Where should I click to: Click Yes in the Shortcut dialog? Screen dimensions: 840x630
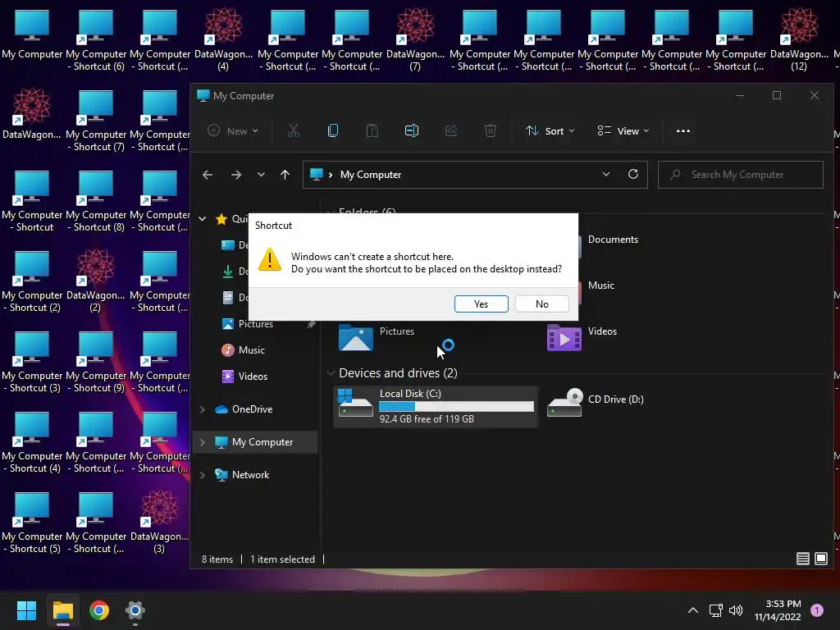click(481, 304)
